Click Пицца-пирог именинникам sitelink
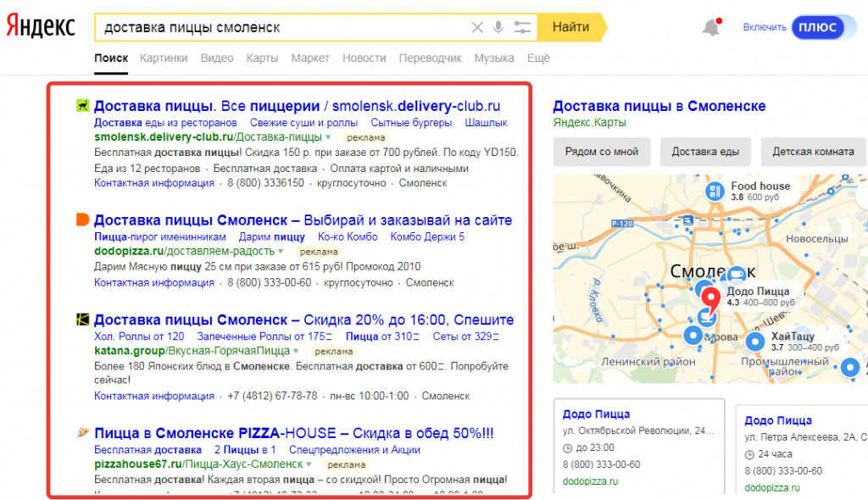The image size is (868, 500). click(160, 236)
